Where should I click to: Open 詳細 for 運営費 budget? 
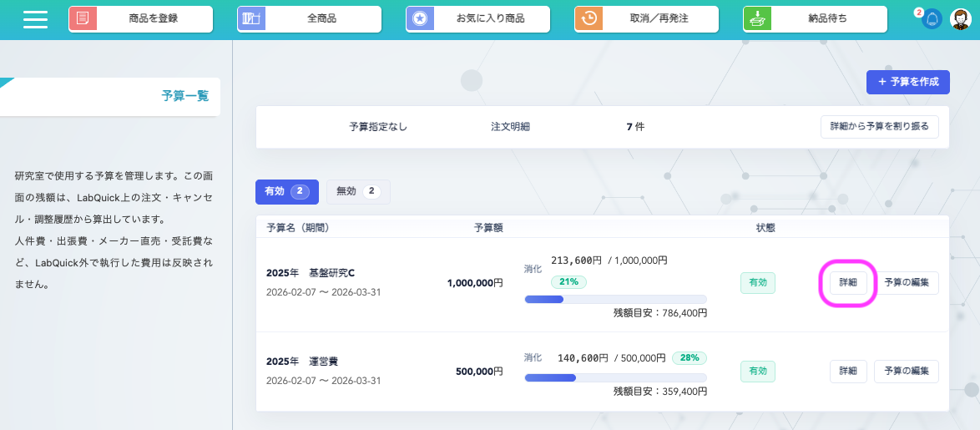[x=847, y=371]
